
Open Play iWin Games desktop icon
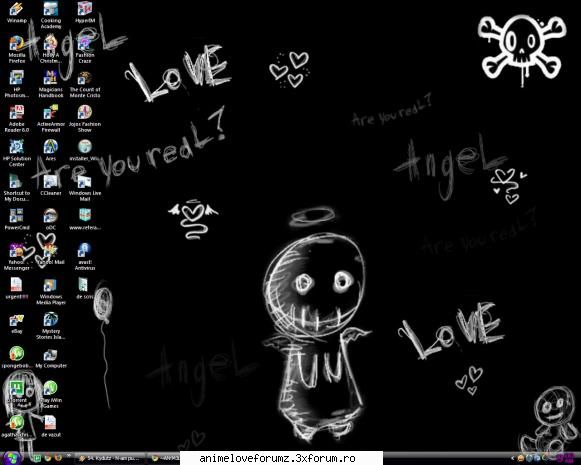coord(51,395)
